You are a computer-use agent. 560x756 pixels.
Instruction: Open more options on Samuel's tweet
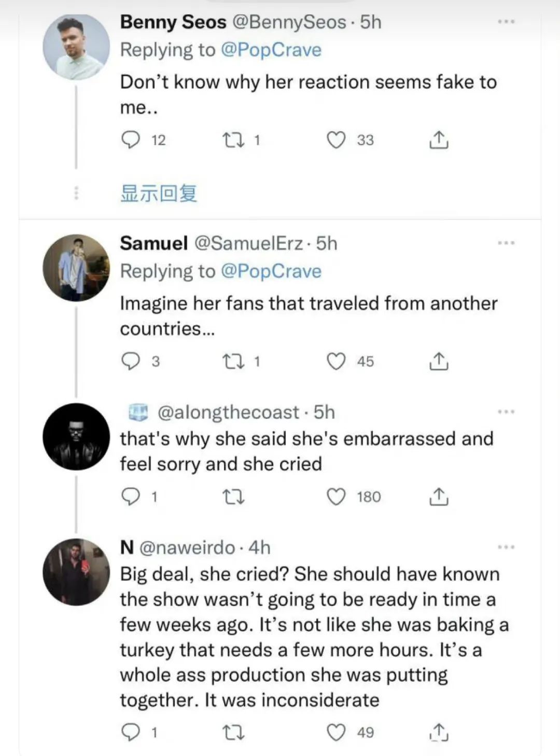tap(506, 243)
